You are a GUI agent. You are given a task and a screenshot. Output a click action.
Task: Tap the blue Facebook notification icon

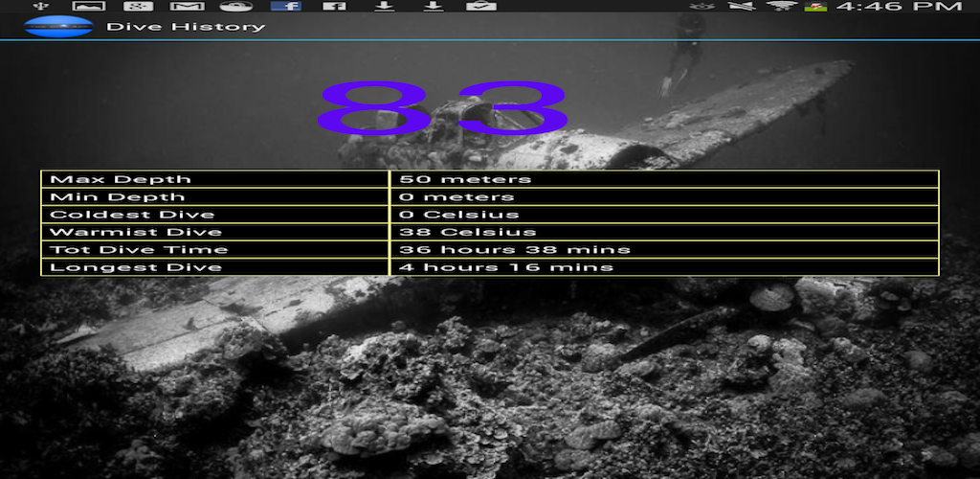pos(285,6)
